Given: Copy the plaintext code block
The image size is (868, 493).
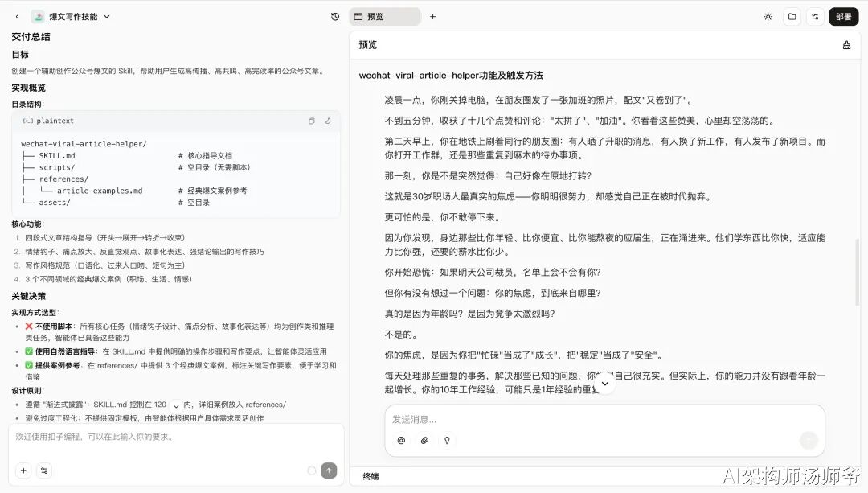Looking at the screenshot, I should pyautogui.click(x=312, y=121).
